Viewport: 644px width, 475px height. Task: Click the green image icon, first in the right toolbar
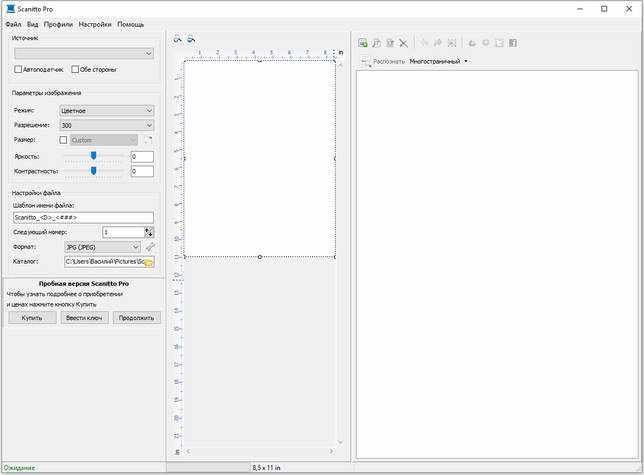click(363, 43)
